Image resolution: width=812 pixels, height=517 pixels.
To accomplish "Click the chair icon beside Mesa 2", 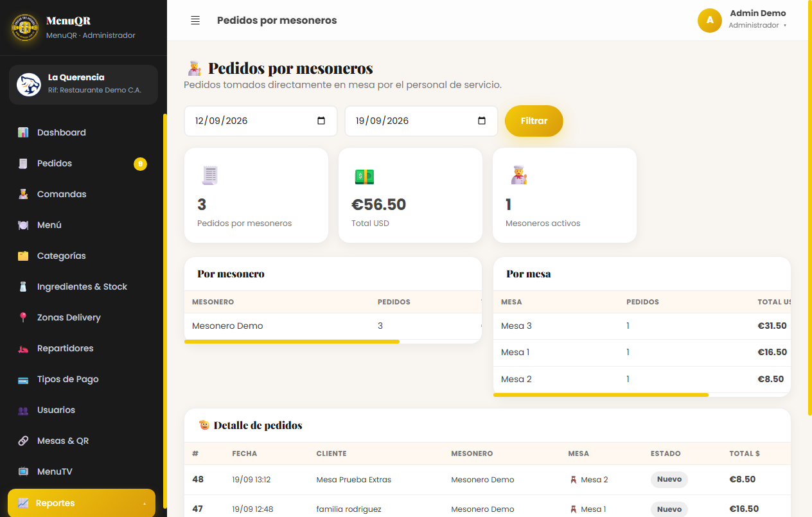I will 574,479.
